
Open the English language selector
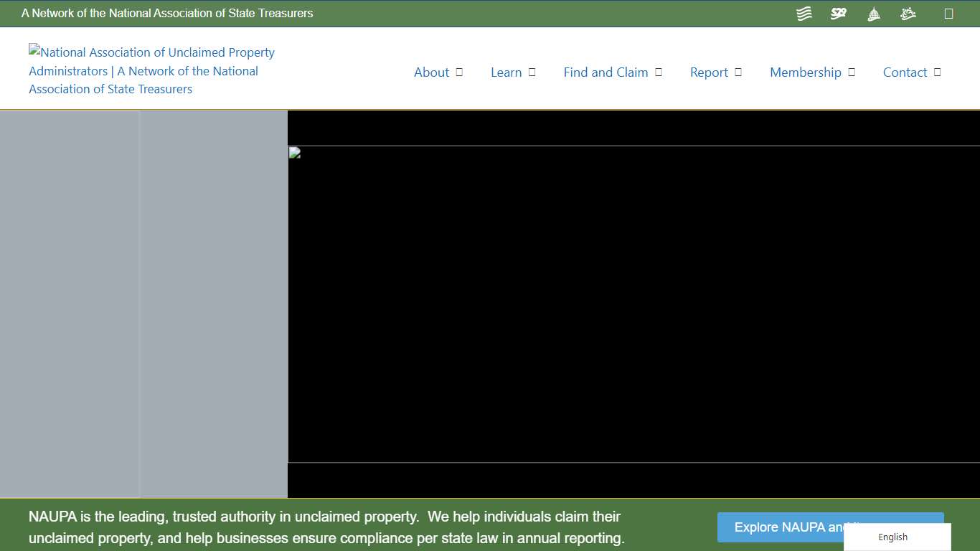[x=892, y=537]
